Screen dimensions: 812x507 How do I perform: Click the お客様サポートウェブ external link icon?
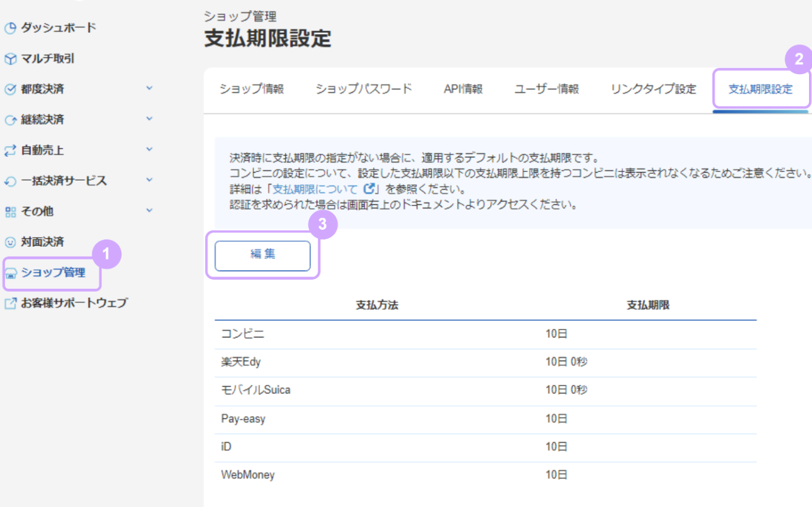[10, 302]
